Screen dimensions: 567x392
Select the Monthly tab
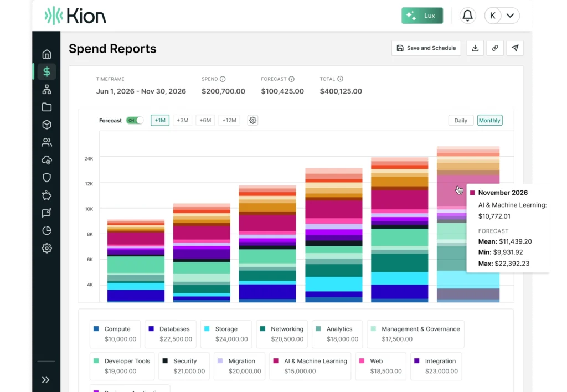[x=489, y=120]
